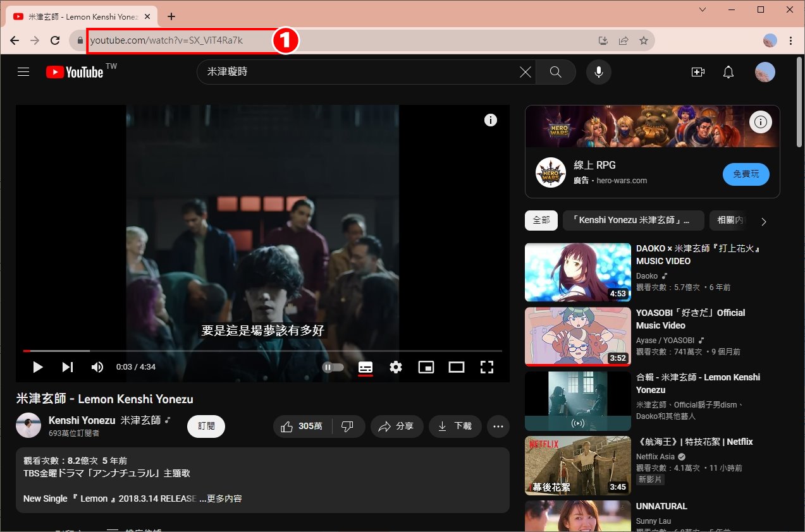Expand description with 更多內容
805x532 pixels.
pos(224,499)
